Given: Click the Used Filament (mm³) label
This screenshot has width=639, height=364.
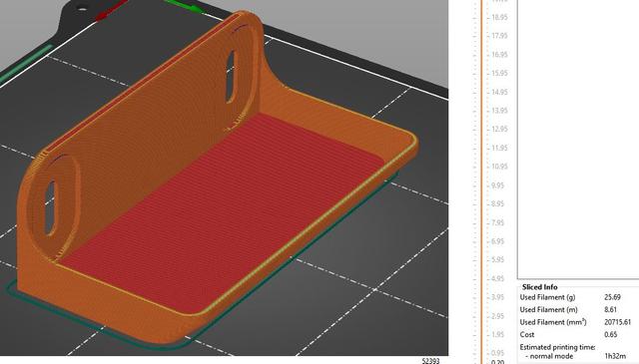Looking at the screenshot, I should (553, 322).
